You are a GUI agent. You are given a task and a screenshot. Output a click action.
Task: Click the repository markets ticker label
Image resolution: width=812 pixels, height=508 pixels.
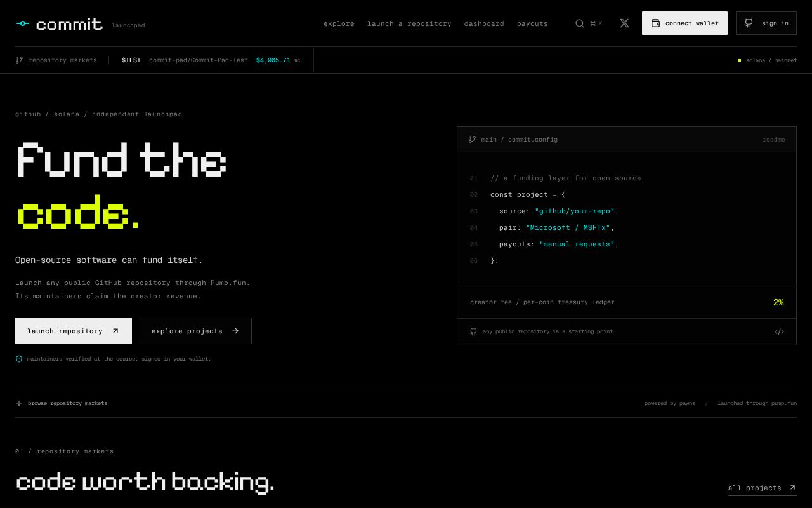click(63, 60)
